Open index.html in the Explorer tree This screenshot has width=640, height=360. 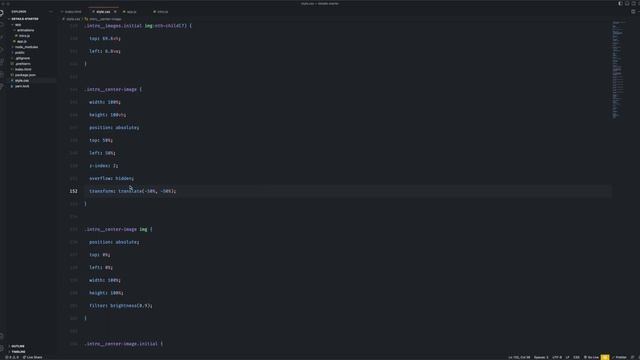point(23,69)
